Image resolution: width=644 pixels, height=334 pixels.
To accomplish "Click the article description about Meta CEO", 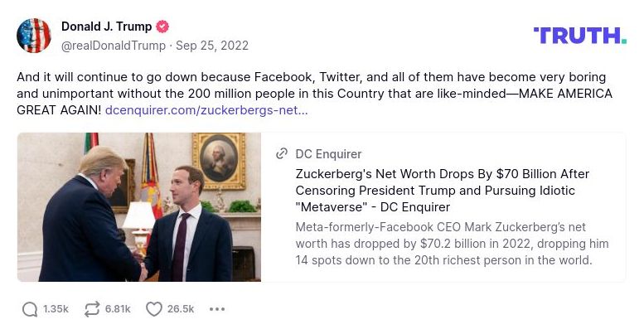I will (452, 244).
